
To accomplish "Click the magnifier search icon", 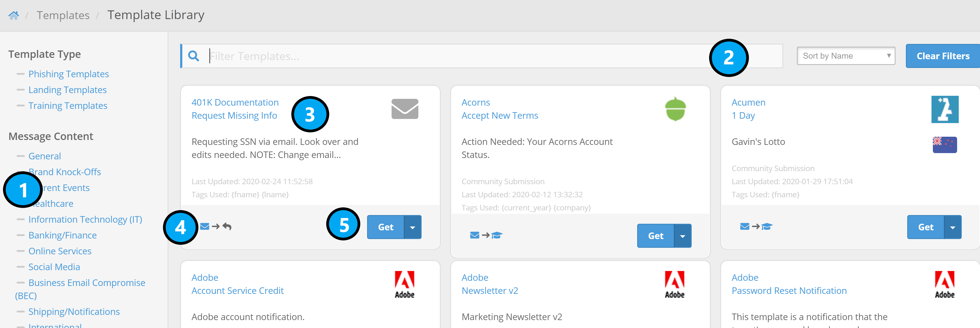I will tap(194, 56).
